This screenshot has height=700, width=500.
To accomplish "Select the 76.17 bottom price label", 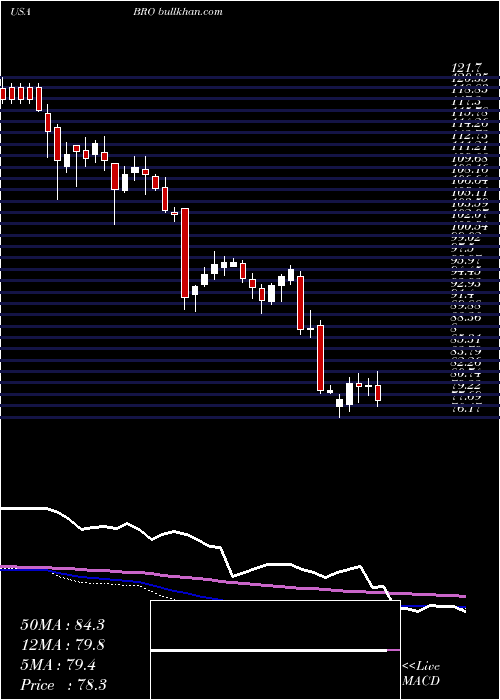I will [468, 409].
